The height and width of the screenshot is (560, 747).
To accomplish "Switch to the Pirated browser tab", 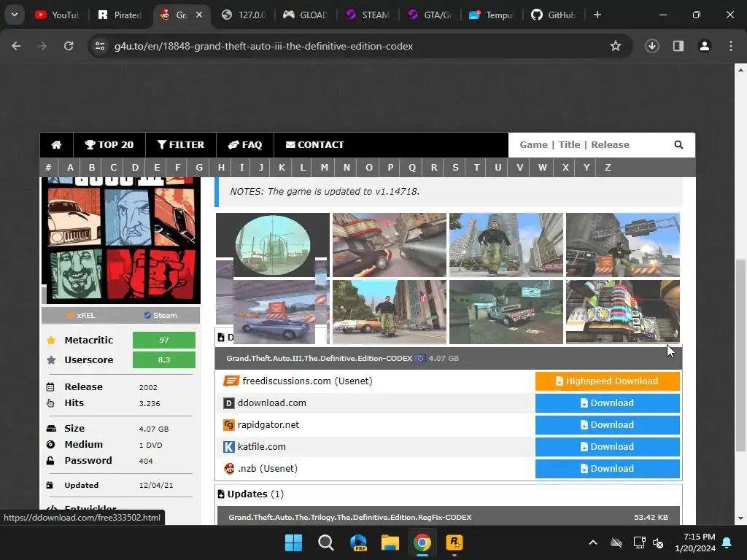I will point(120,15).
